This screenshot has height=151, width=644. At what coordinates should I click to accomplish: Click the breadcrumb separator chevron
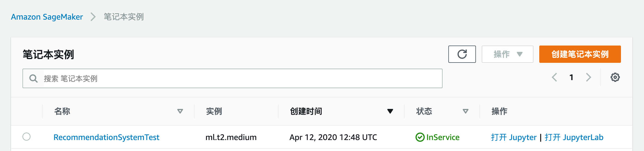click(x=93, y=17)
